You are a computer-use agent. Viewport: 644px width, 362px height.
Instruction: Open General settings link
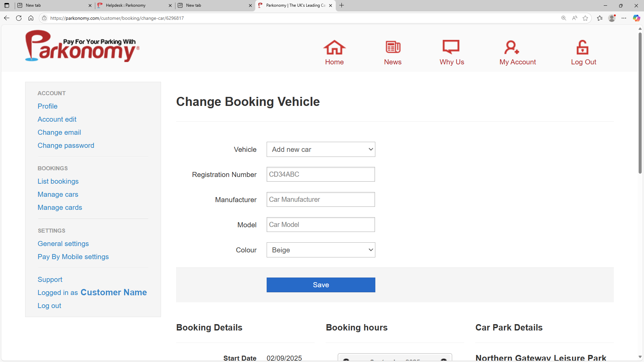(x=63, y=244)
